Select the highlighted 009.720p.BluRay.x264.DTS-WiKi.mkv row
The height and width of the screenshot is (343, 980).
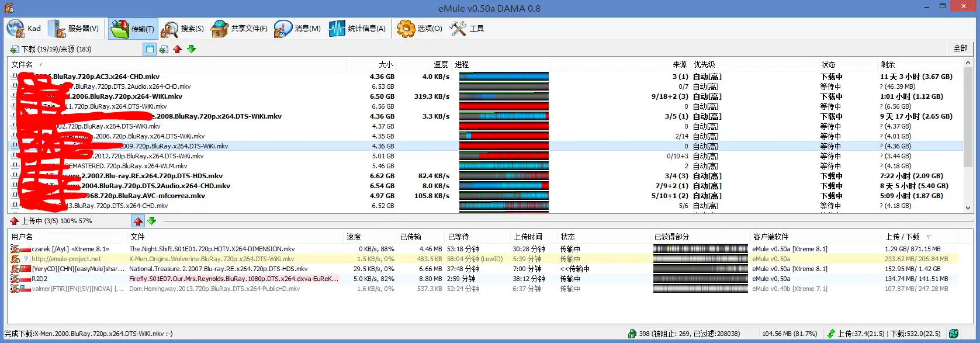coord(486,146)
